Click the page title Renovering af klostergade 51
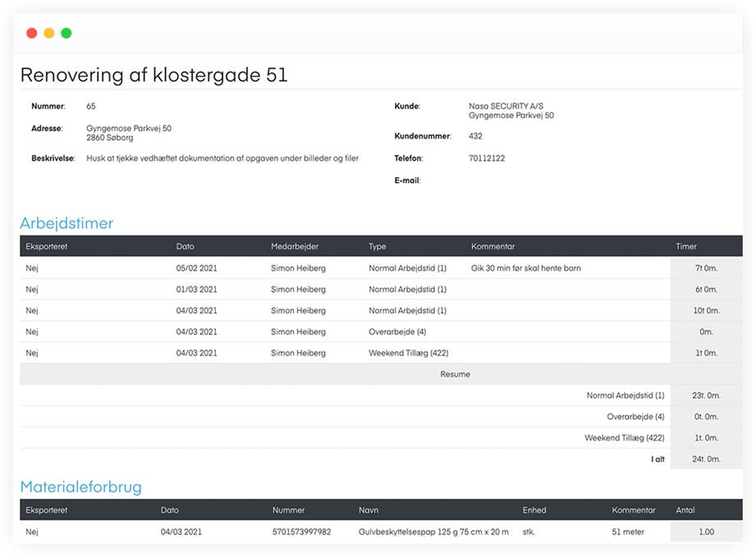The height and width of the screenshot is (557, 756). tap(153, 75)
